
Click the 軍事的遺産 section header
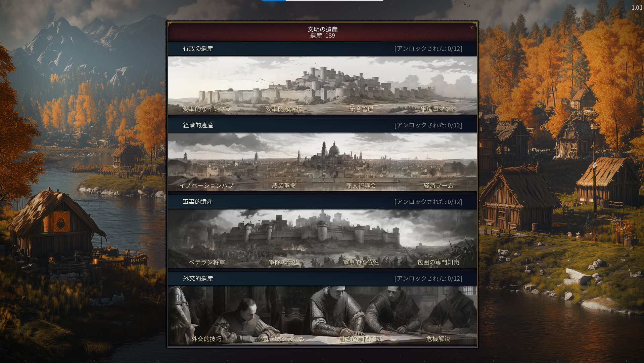[322, 202]
